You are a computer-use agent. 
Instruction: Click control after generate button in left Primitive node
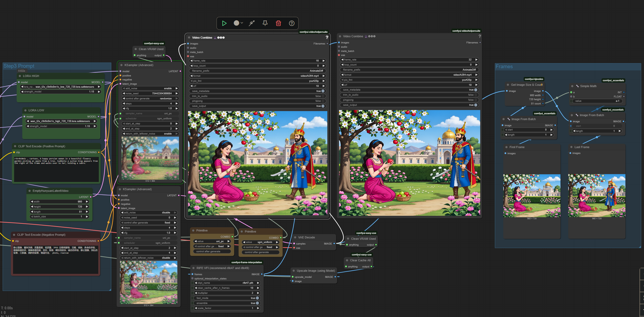[212, 251]
